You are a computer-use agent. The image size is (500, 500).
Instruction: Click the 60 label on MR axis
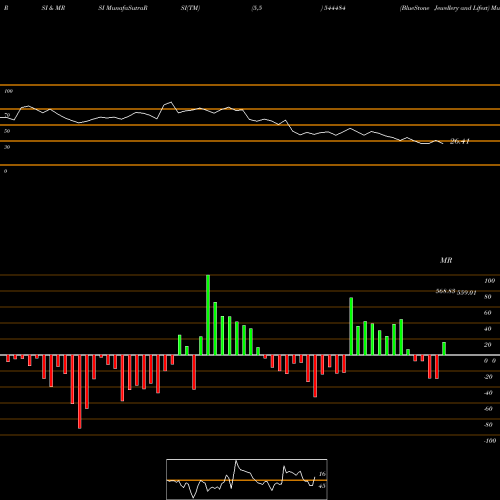(488, 313)
